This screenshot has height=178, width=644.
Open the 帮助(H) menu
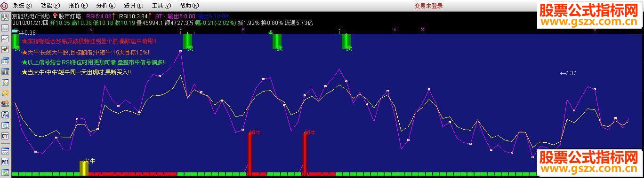189,6
